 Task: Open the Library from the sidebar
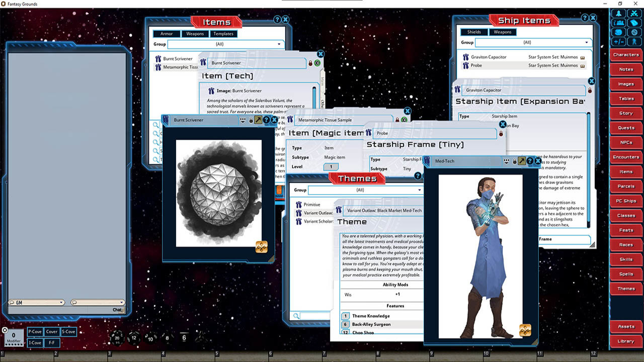pyautogui.click(x=625, y=341)
